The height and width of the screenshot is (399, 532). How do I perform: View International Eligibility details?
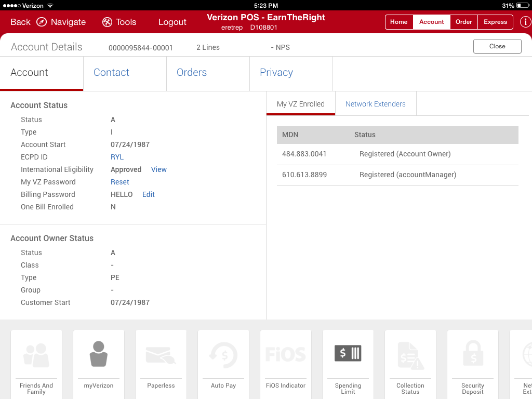(x=159, y=170)
